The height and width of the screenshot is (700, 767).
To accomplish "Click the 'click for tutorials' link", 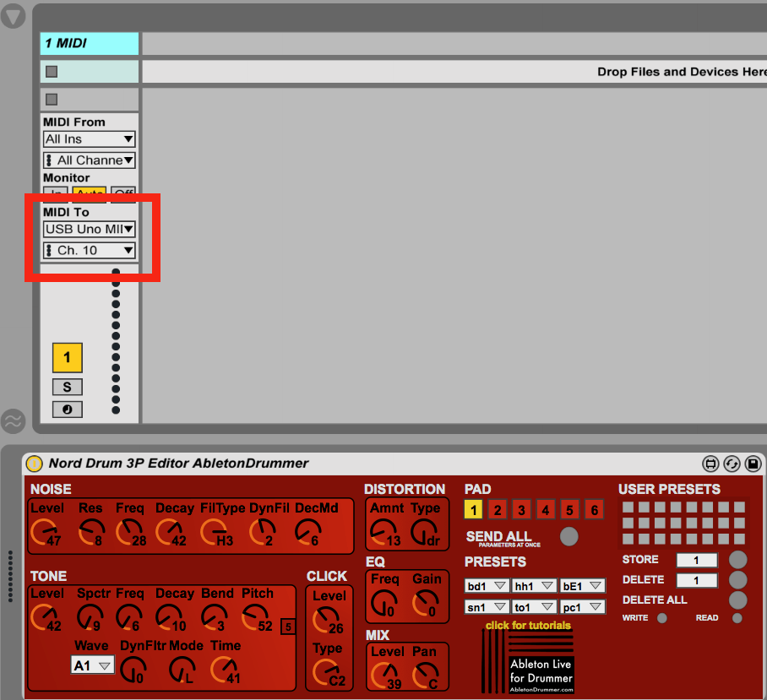I will tap(528, 625).
